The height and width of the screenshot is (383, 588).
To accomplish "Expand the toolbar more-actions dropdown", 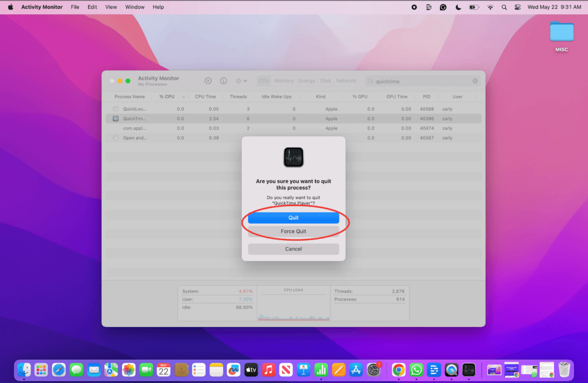I will (x=241, y=81).
